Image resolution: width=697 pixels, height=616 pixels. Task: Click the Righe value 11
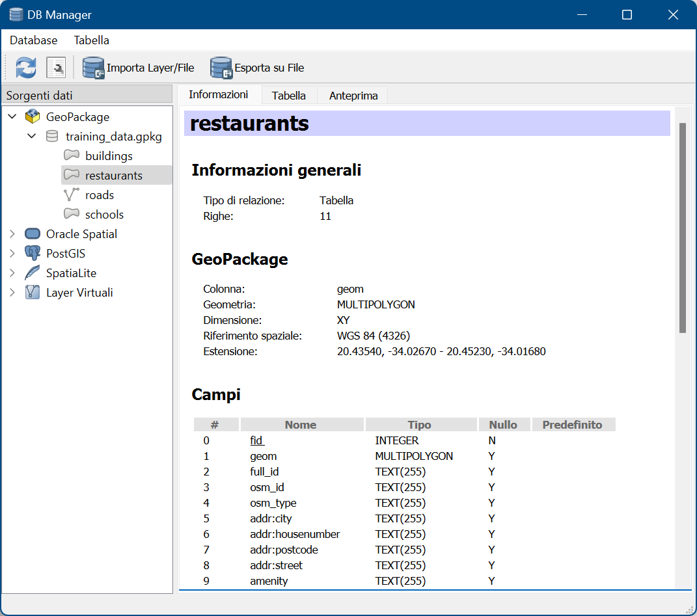(x=325, y=216)
